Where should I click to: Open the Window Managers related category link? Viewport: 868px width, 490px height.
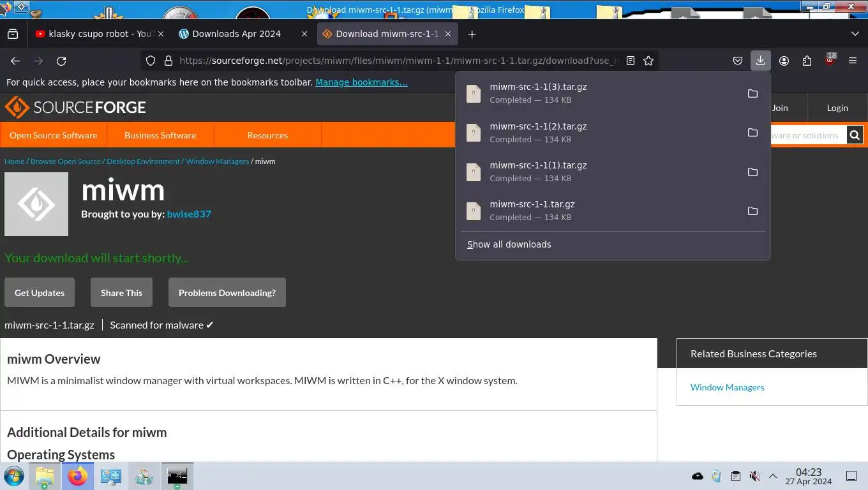pyautogui.click(x=727, y=387)
